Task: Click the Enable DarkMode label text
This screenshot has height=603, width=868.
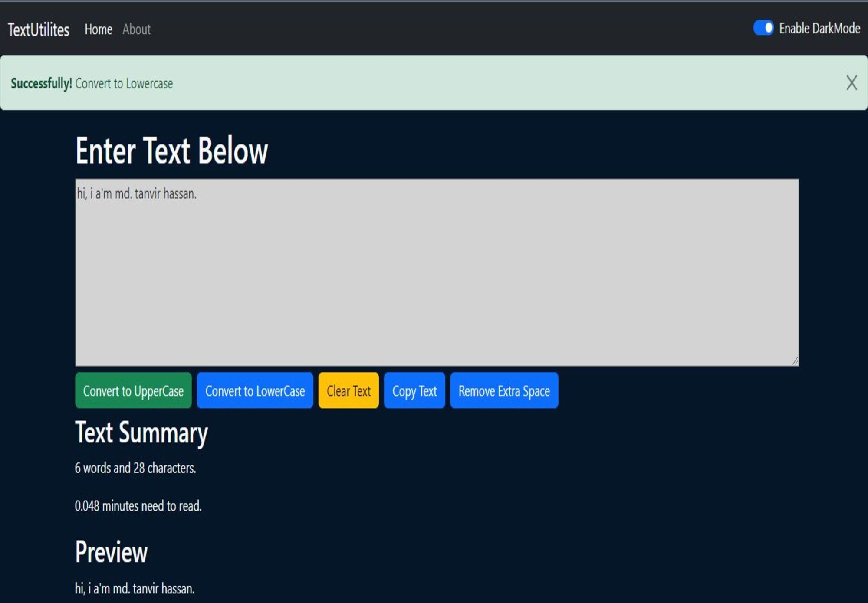Action: coord(819,29)
